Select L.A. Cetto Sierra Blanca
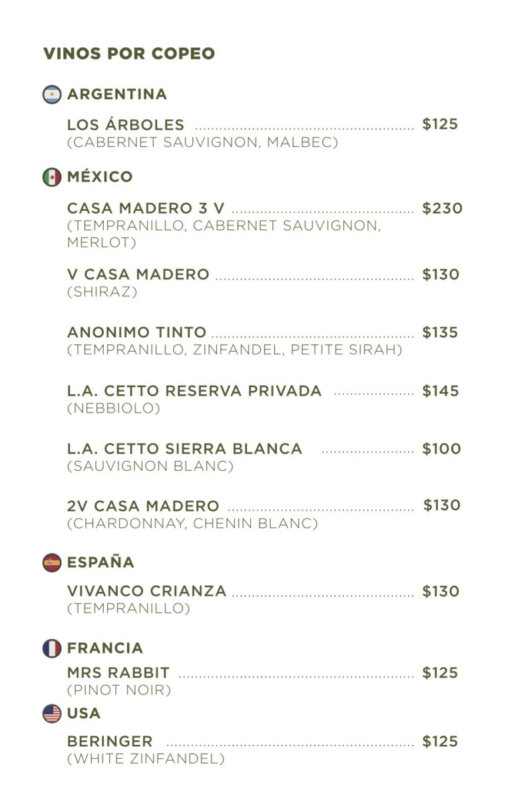 click(185, 449)
